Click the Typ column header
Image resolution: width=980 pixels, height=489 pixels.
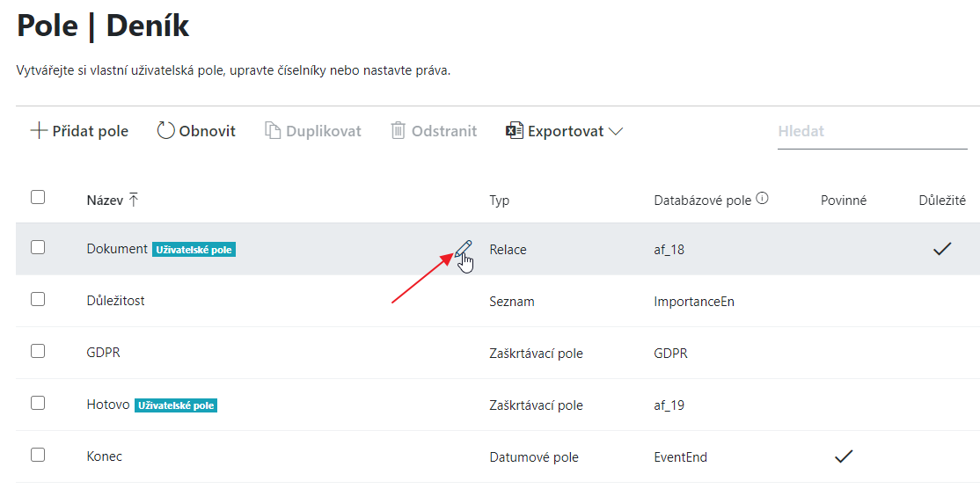pyautogui.click(x=500, y=201)
